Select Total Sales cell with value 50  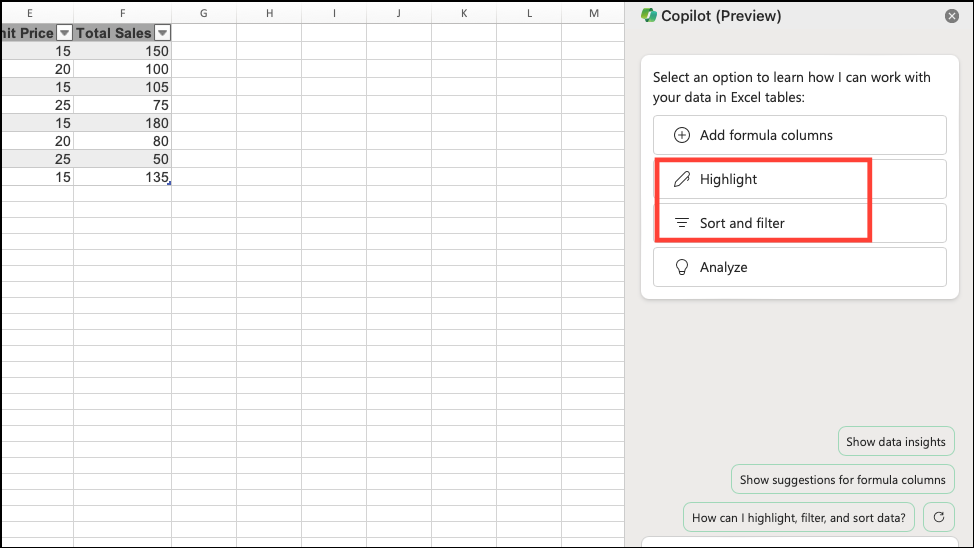(122, 159)
